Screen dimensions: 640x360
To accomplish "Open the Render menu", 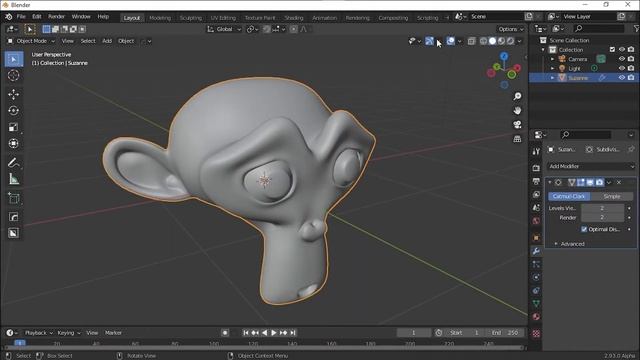I will coord(56,17).
